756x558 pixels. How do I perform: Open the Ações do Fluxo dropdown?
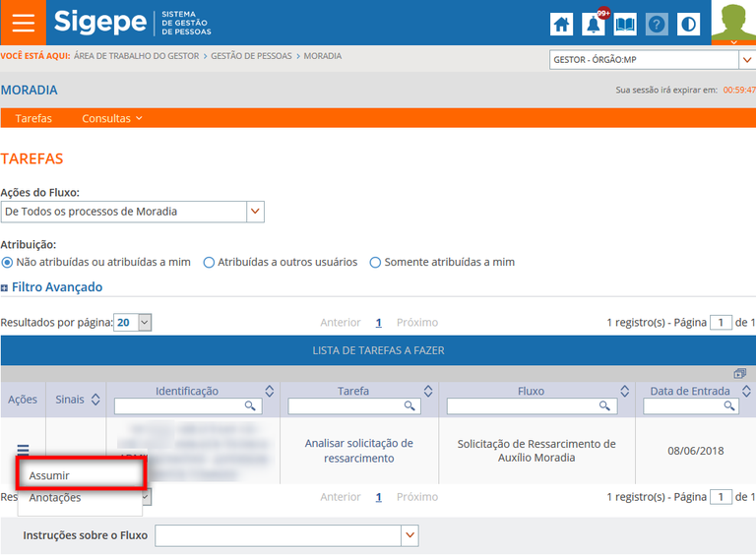point(255,212)
